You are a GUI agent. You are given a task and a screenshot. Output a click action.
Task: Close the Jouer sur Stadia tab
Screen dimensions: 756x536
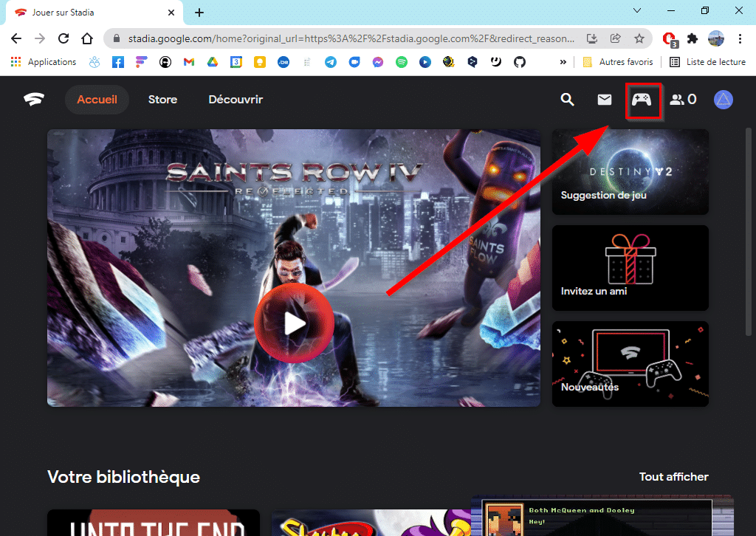171,13
